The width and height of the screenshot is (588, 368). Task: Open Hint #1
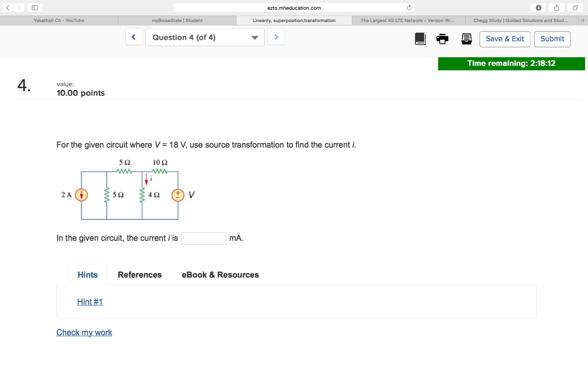tap(90, 302)
